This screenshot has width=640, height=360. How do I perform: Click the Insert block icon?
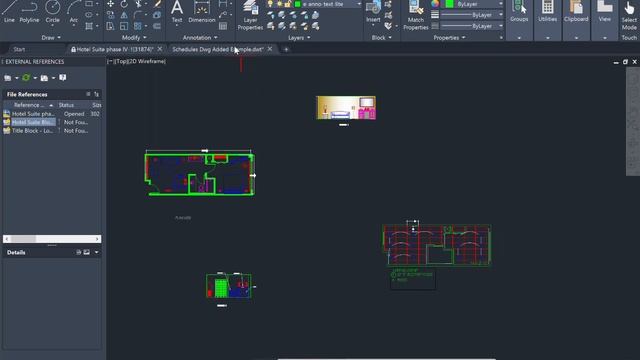click(x=373, y=7)
